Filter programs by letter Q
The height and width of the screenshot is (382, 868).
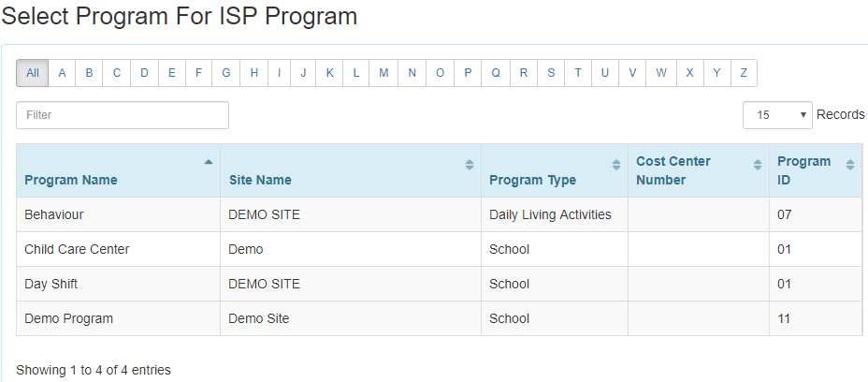[496, 73]
